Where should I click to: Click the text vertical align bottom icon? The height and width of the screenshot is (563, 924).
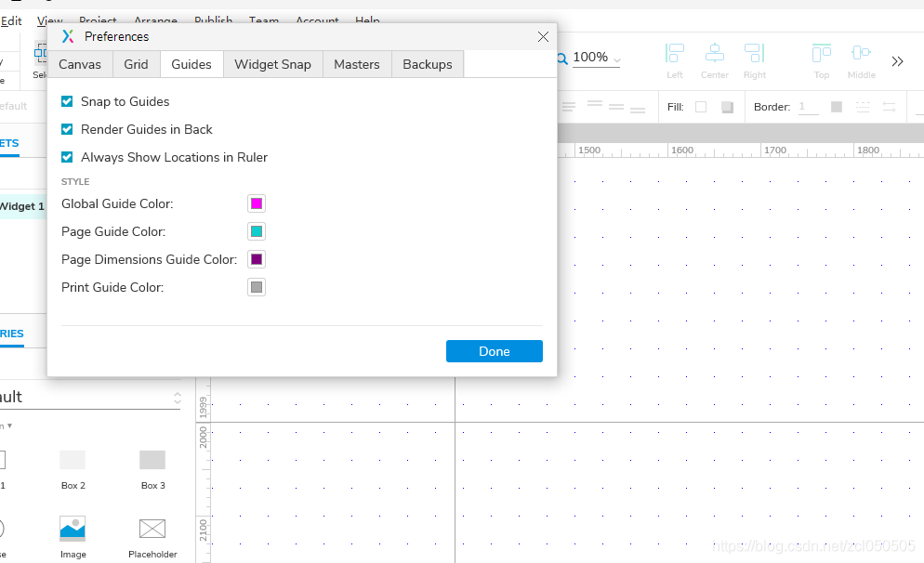coord(638,110)
